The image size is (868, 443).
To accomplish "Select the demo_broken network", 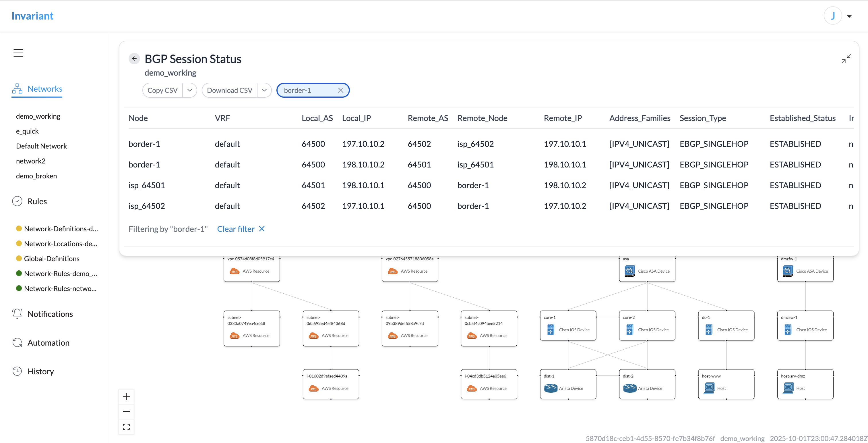I will [x=36, y=176].
